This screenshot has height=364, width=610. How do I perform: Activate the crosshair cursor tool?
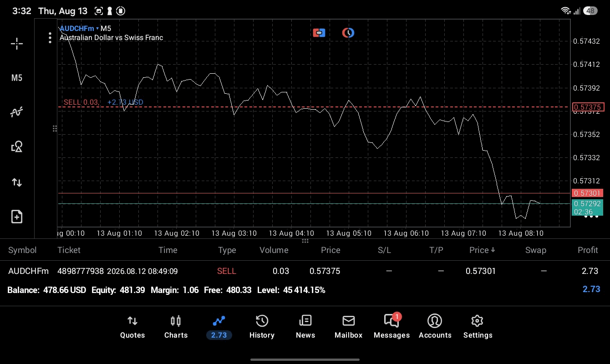[17, 44]
